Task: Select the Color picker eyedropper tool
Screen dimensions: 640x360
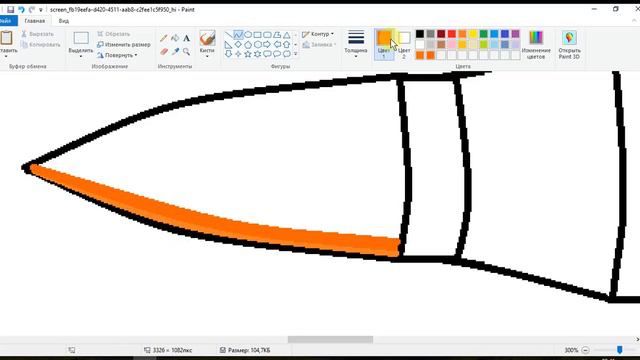Action: (175, 51)
